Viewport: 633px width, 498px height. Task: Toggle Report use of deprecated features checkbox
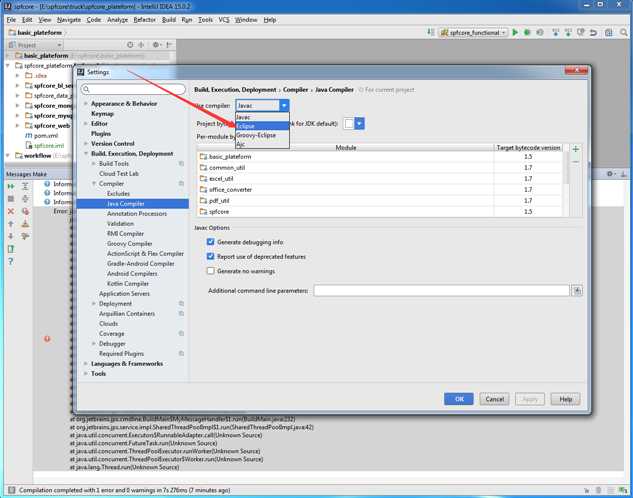[210, 256]
